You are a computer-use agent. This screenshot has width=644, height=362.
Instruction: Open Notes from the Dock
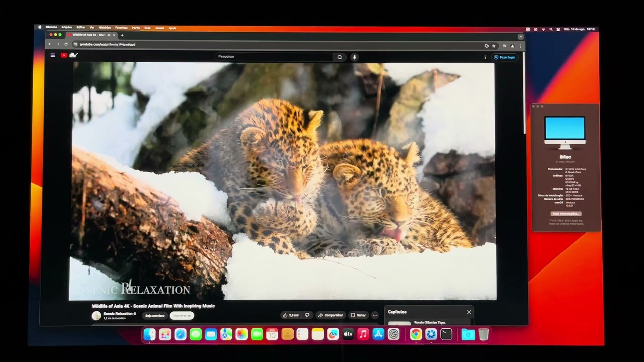coord(317,334)
